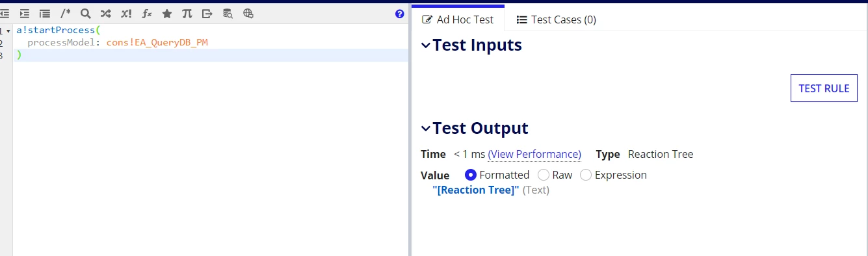Open the View Performance link
Image resolution: width=868 pixels, height=256 pixels.
(534, 154)
